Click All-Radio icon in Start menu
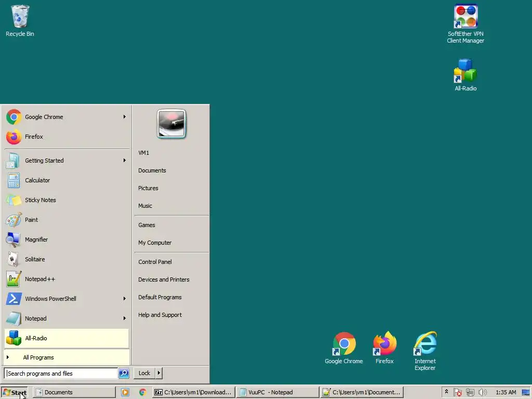 14,338
